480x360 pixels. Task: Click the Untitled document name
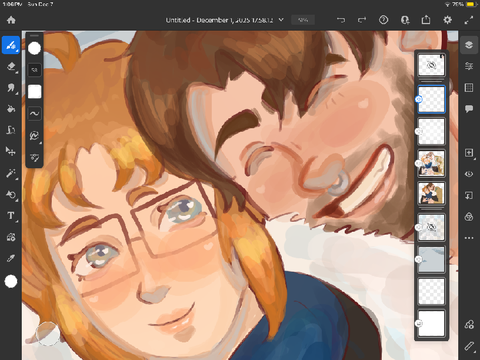click(x=219, y=20)
